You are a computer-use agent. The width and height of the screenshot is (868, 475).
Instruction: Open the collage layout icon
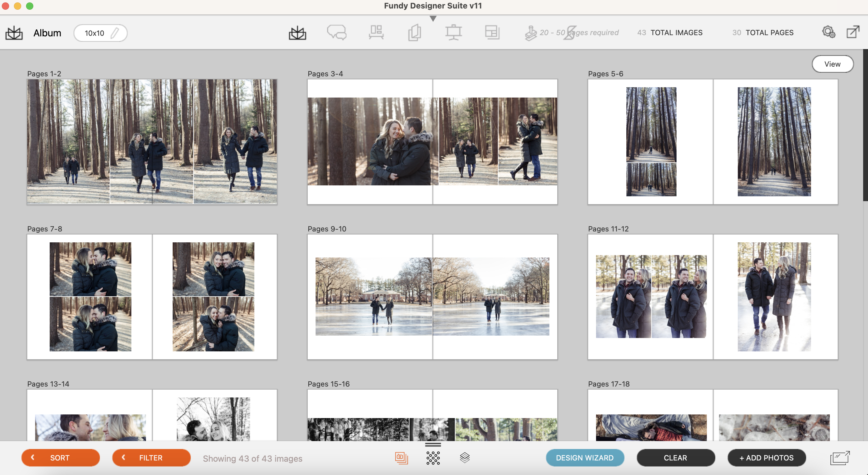click(492, 33)
